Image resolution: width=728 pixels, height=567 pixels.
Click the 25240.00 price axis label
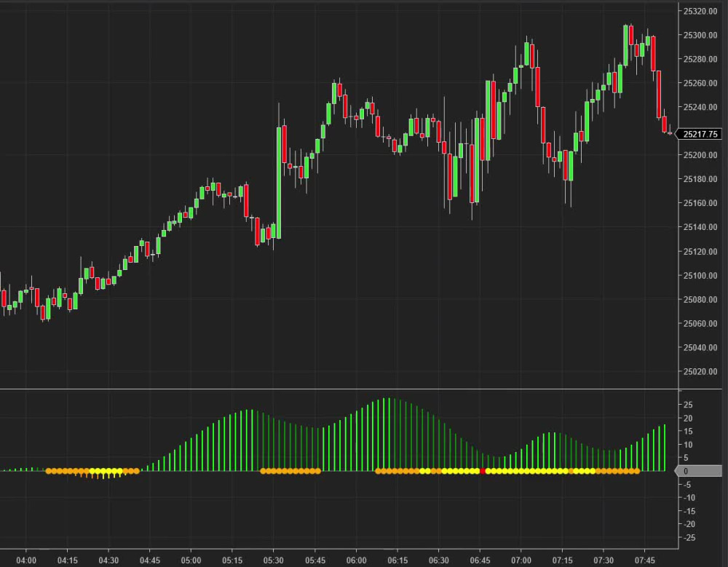[700, 107]
